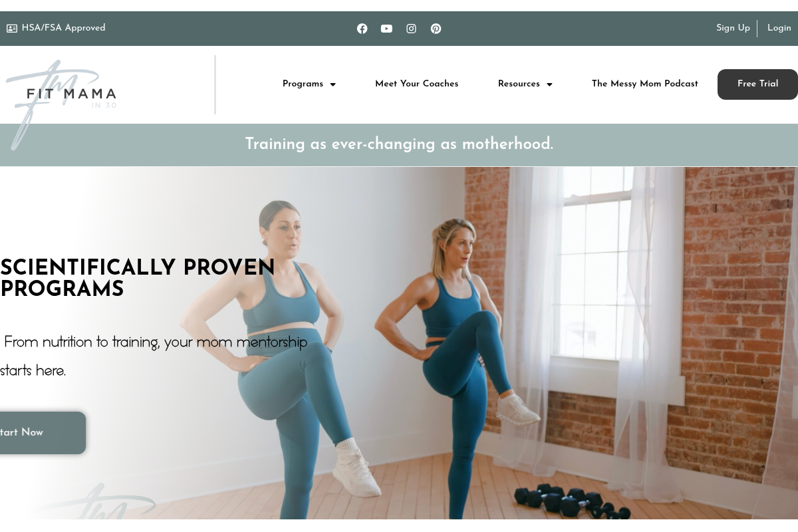The image size is (798, 532).
Task: Click the Free Trial button
Action: point(757,84)
